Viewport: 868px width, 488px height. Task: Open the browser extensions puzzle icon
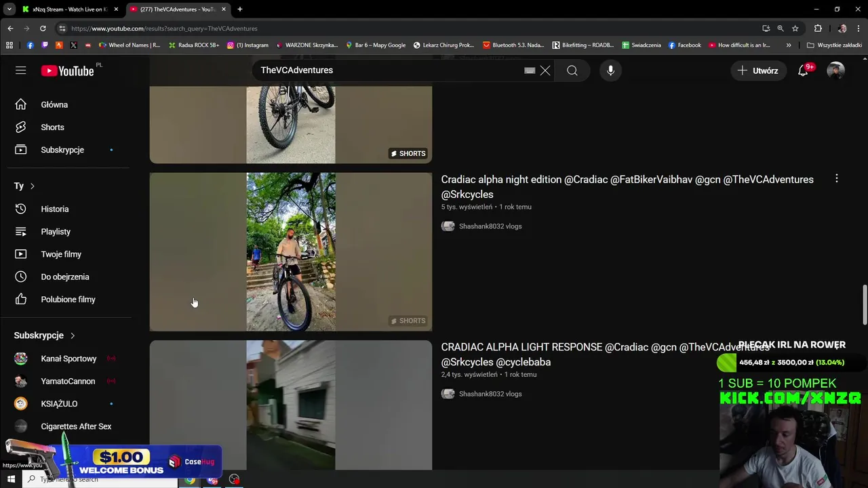818,28
